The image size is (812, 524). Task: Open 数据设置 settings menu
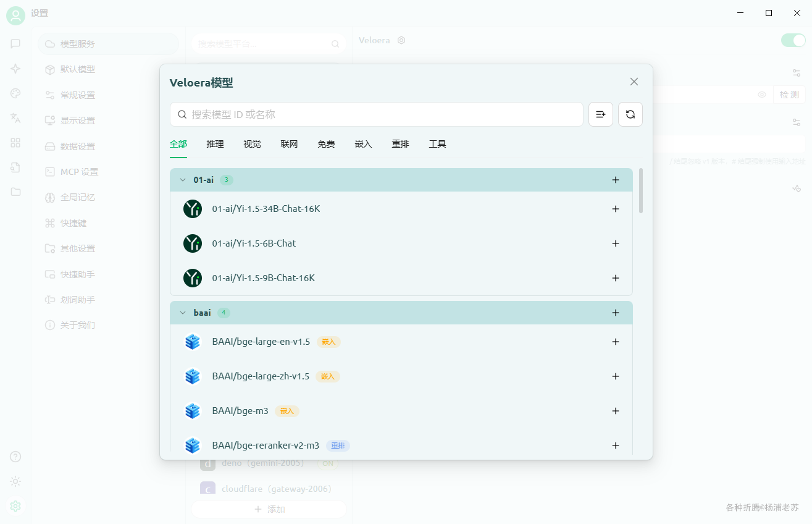point(109,146)
